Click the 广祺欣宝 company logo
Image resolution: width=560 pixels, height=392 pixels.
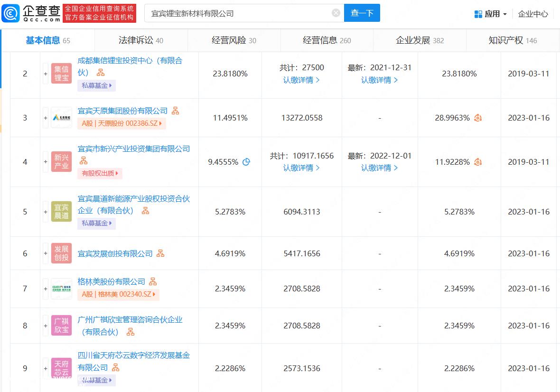pyautogui.click(x=61, y=326)
